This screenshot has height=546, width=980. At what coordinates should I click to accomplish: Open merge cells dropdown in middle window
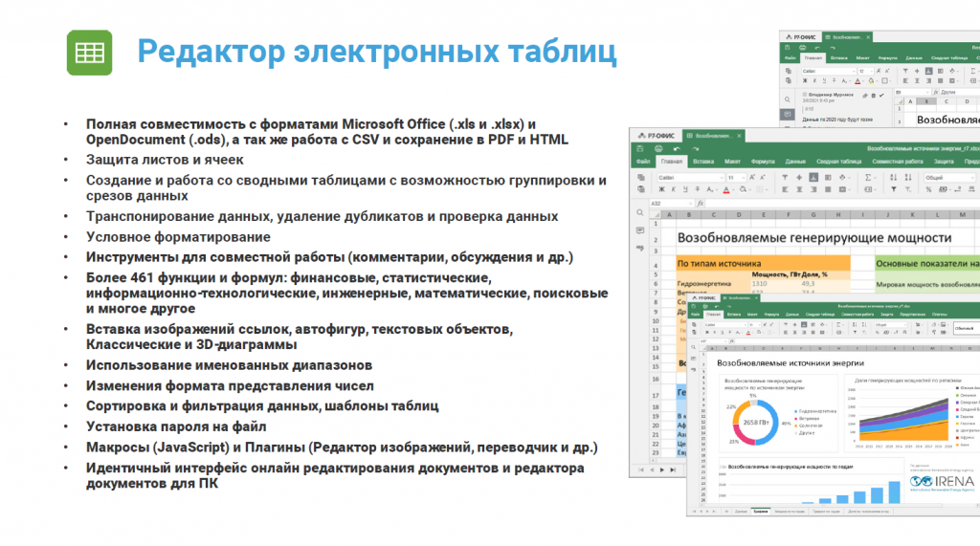[x=850, y=190]
